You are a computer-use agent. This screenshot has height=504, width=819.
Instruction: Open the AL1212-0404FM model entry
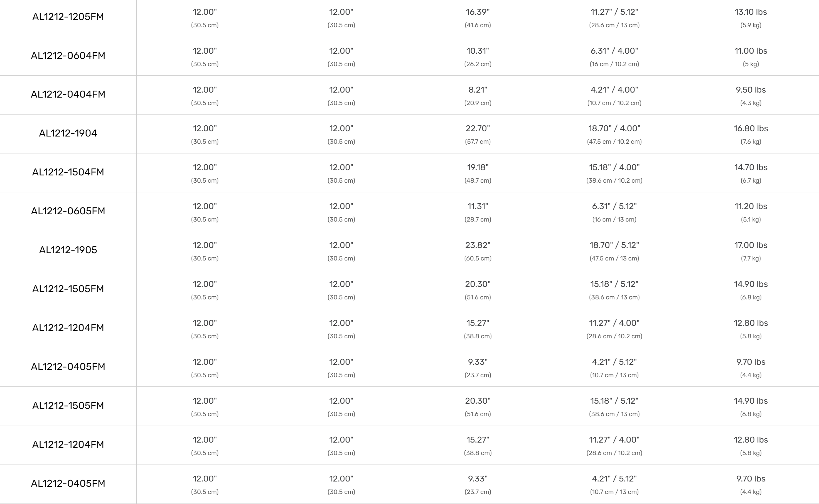[68, 94]
